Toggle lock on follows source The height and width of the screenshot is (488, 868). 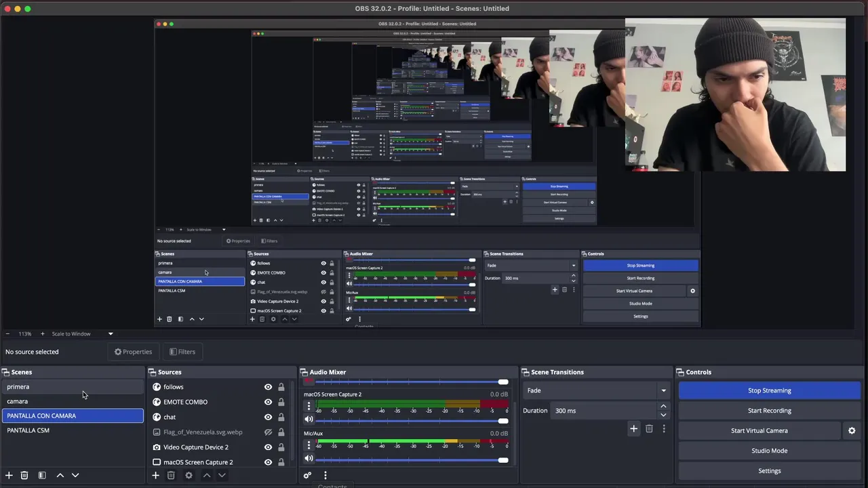[x=281, y=387]
